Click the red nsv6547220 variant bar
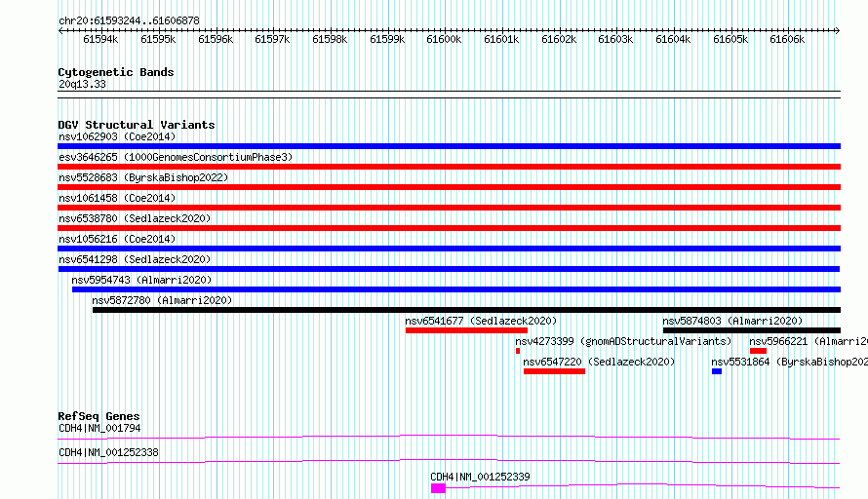 (554, 371)
